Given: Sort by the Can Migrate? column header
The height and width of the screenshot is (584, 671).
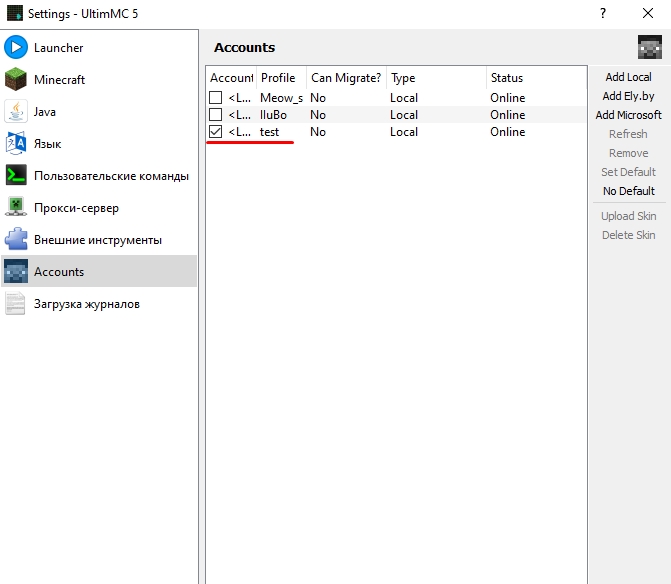Looking at the screenshot, I should [x=346, y=78].
